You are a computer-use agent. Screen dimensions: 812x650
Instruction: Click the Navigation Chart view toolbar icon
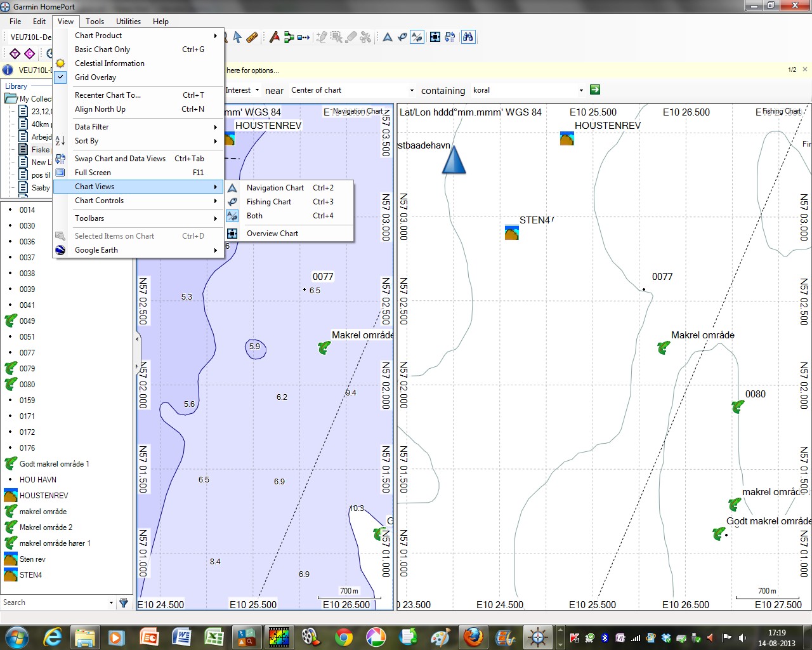click(387, 37)
